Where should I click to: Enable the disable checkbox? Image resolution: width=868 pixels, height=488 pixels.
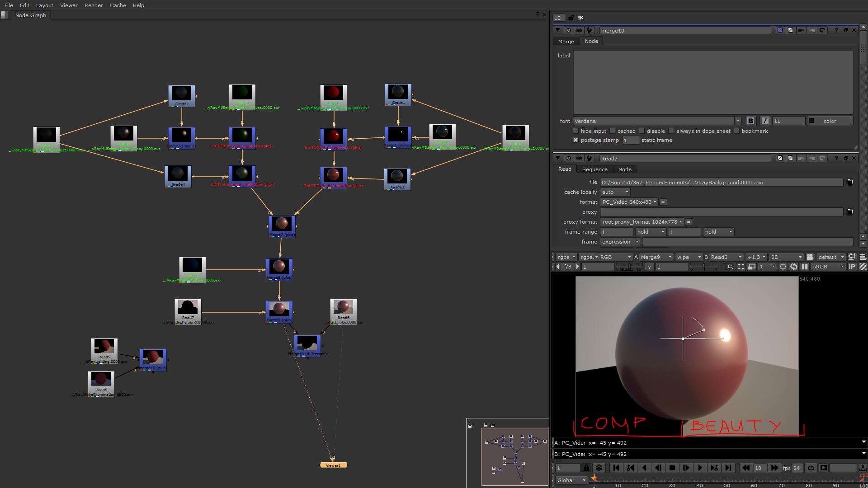[x=642, y=131]
